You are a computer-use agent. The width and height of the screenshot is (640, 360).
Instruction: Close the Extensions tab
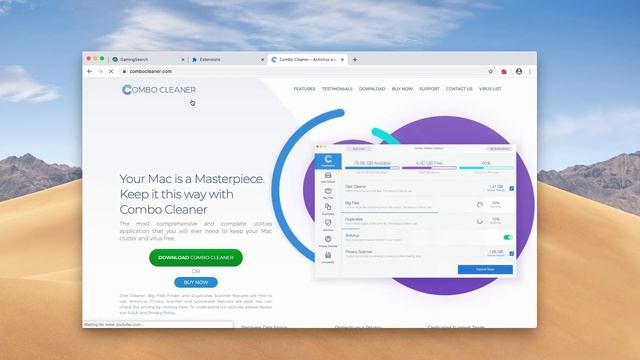pos(262,60)
